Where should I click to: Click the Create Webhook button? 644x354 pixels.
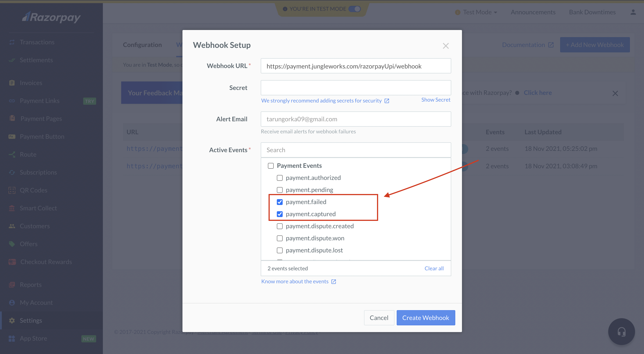pos(426,318)
